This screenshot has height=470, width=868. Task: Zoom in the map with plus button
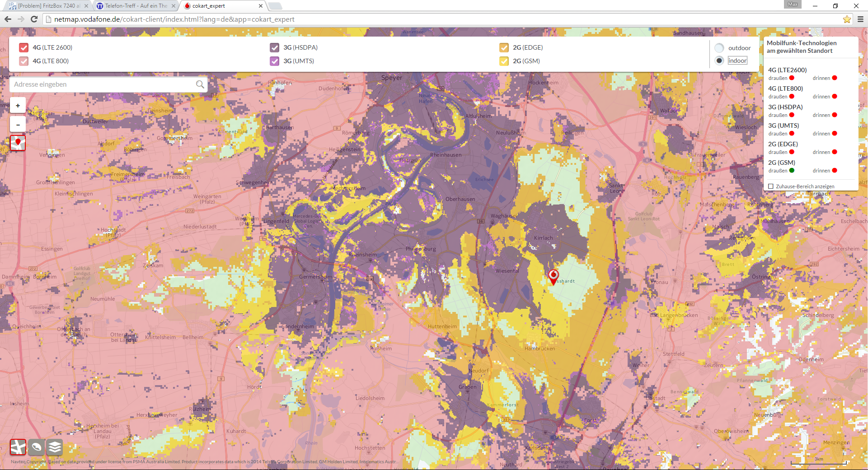[18, 106]
